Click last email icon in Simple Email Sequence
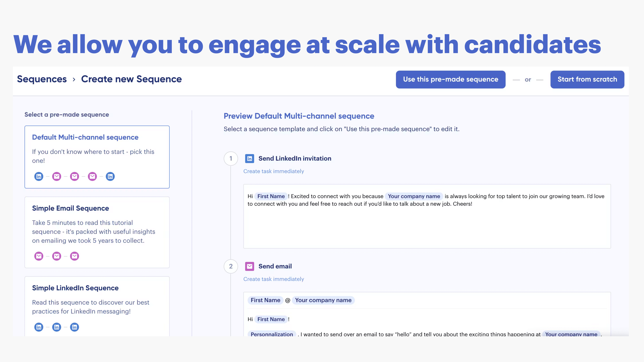The width and height of the screenshot is (644, 362). 75,256
